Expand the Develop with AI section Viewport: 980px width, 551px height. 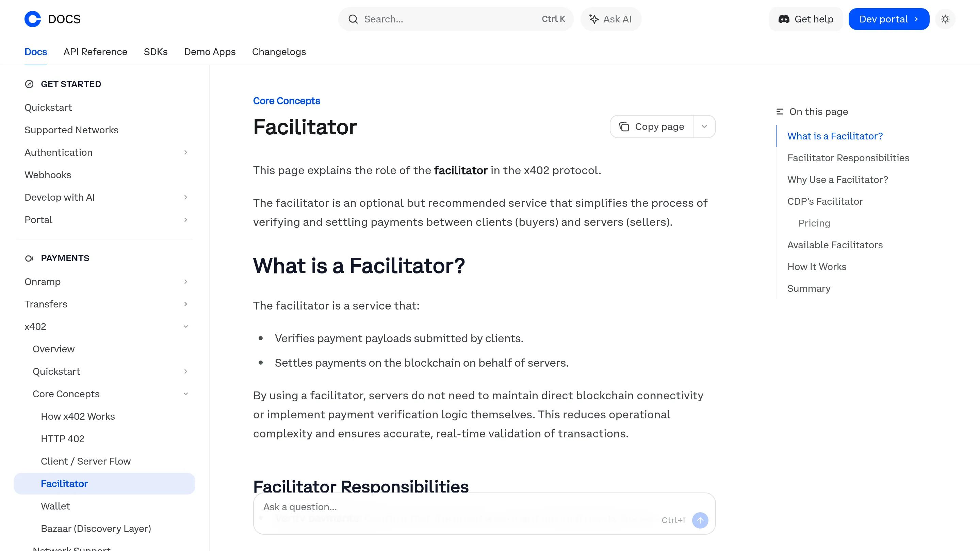[186, 197]
